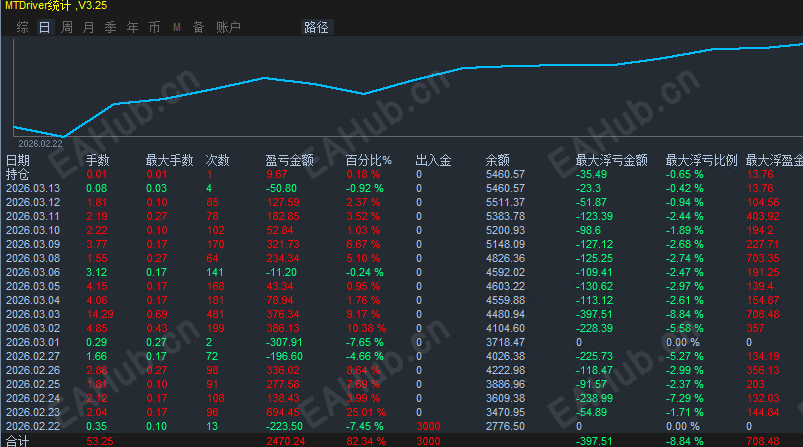Viewport: 803px width, 447px height.
Task: Open the 月 monthly tab
Action: [x=89, y=27]
